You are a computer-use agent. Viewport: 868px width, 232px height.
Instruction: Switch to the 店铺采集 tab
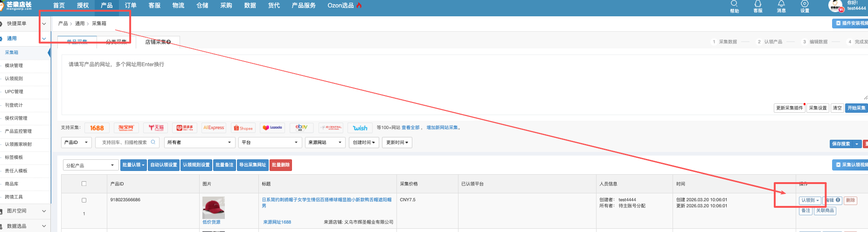tap(158, 42)
